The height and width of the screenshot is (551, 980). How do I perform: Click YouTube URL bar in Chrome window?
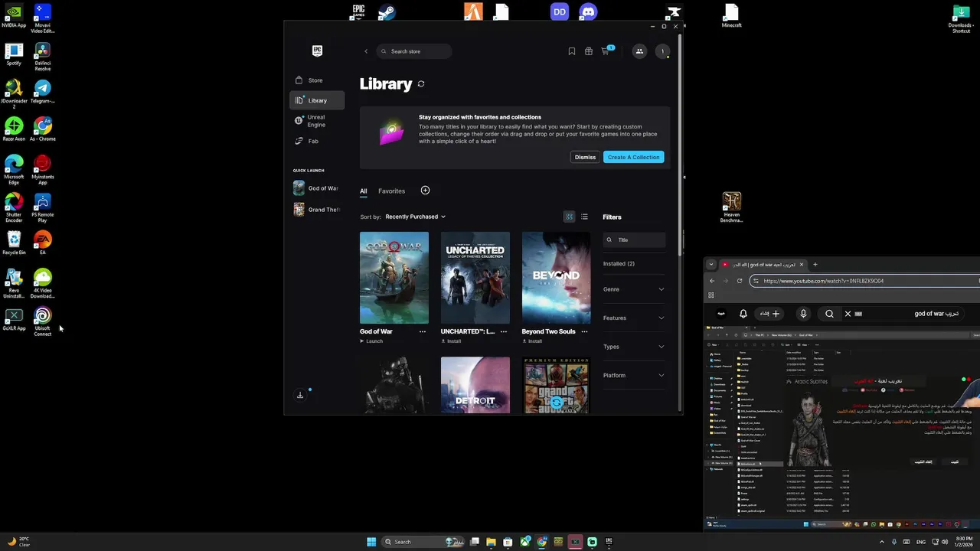click(865, 281)
